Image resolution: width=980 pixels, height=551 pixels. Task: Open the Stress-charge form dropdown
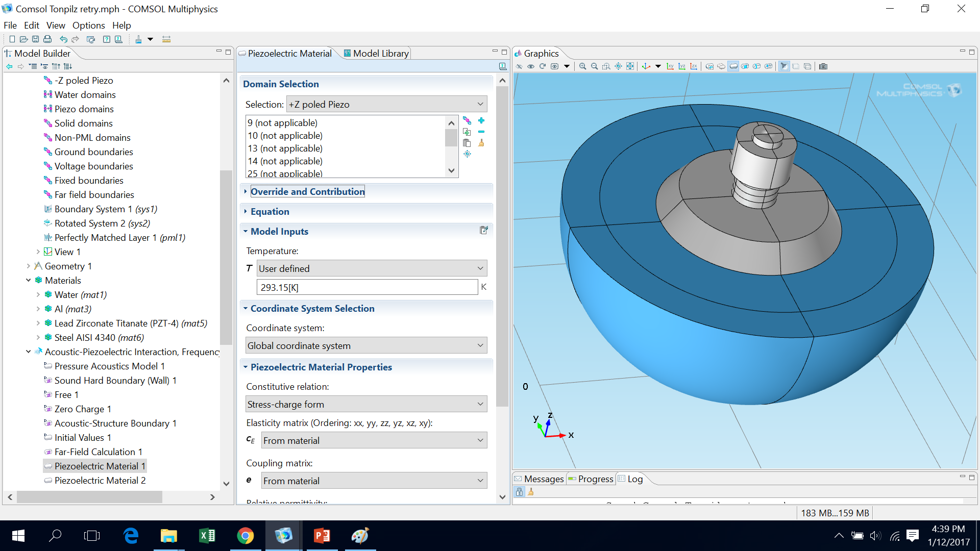click(x=366, y=404)
